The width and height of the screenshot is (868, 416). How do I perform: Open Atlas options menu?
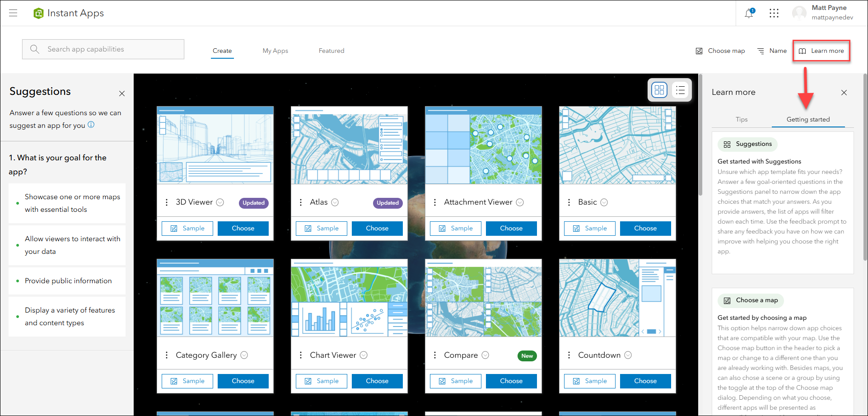(301, 202)
